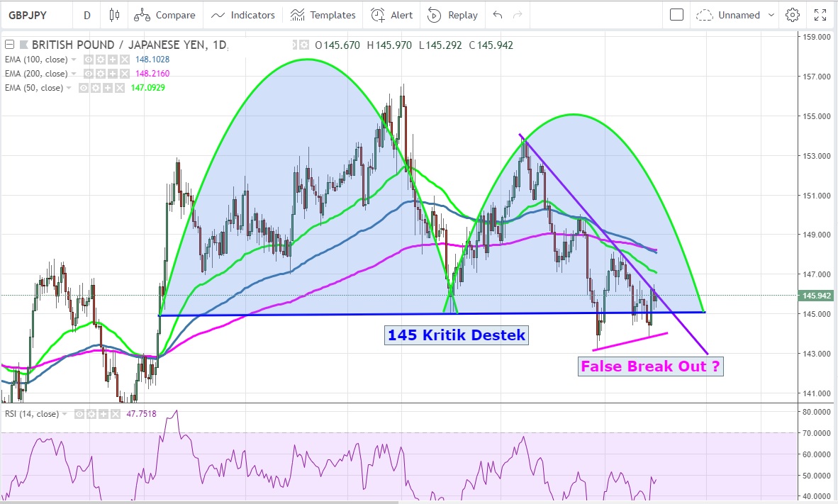838x504 pixels.
Task: Toggle visibility of the EMA (200, close) indicator
Action: click(x=90, y=74)
